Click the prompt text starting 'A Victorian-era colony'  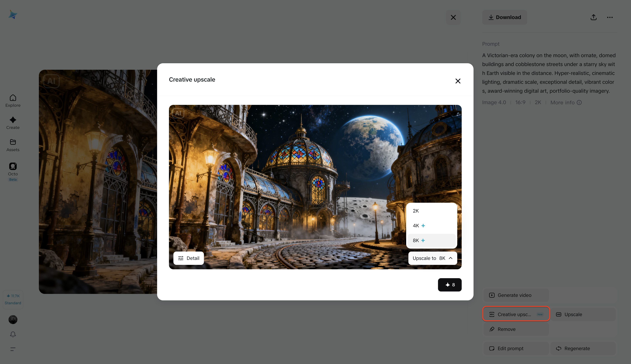pyautogui.click(x=549, y=73)
